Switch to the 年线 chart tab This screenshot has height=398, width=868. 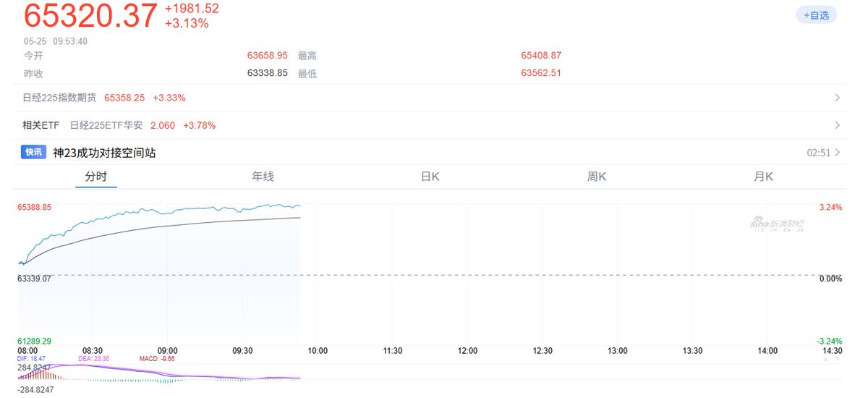click(x=263, y=176)
